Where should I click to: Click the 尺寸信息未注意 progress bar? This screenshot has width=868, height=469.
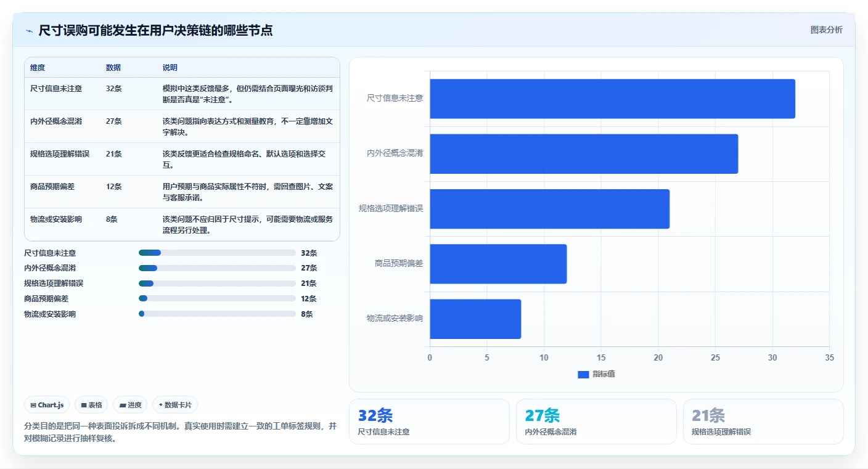point(217,253)
